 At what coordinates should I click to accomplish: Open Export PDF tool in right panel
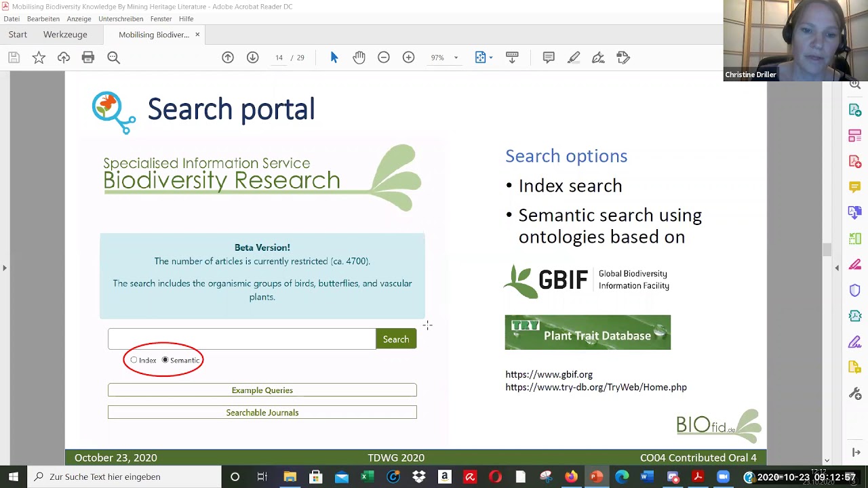coord(854,110)
